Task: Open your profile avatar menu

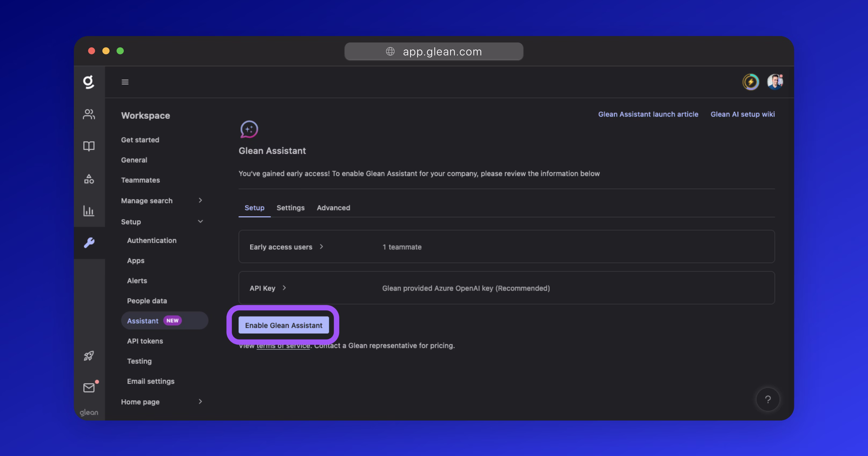Action: (x=775, y=82)
